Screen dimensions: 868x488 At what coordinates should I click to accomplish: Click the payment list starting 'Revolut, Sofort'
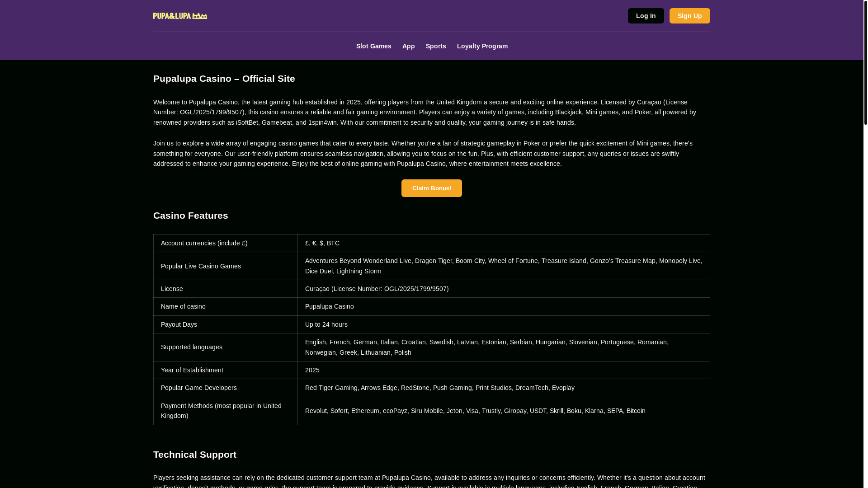tap(504, 411)
